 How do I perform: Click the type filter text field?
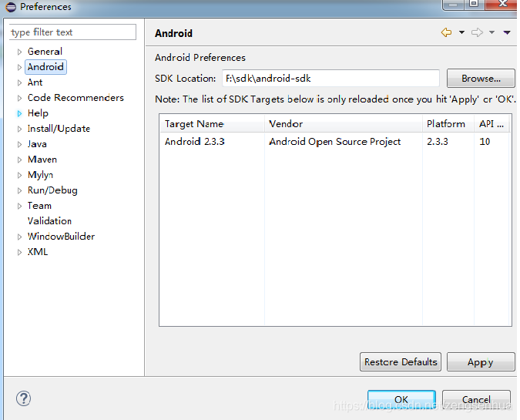(72, 32)
